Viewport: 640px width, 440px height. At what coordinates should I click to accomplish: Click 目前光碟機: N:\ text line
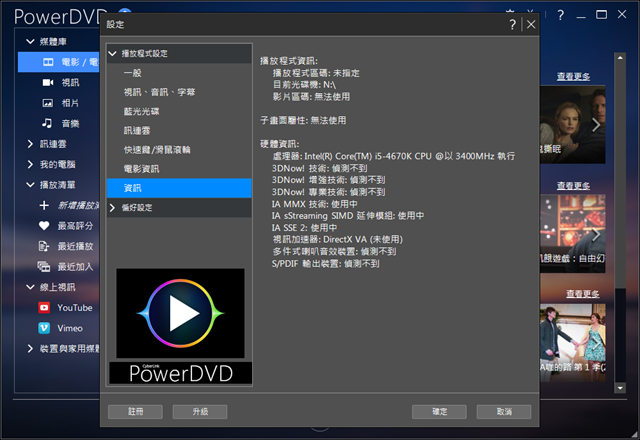(x=304, y=85)
